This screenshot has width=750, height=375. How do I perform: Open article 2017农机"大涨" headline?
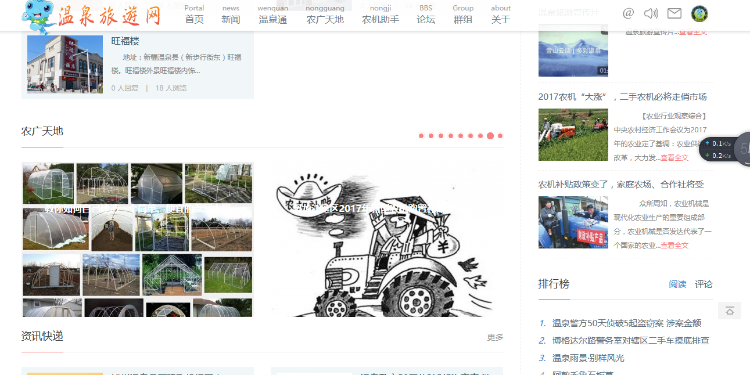622,97
